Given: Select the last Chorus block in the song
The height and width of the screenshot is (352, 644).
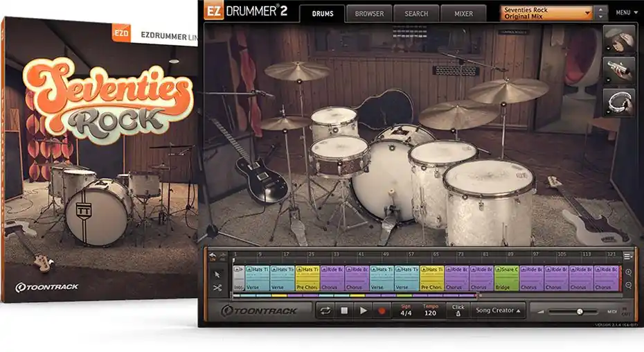Looking at the screenshot, I should click(606, 279).
